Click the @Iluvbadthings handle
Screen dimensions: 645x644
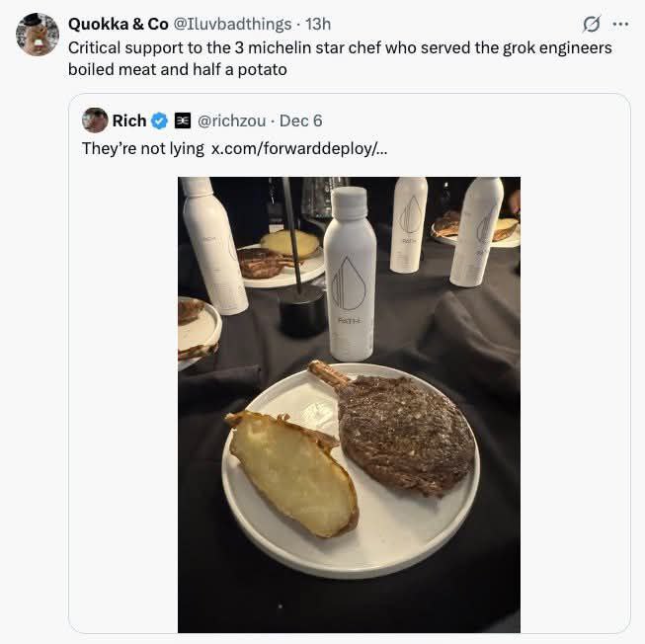click(x=232, y=24)
